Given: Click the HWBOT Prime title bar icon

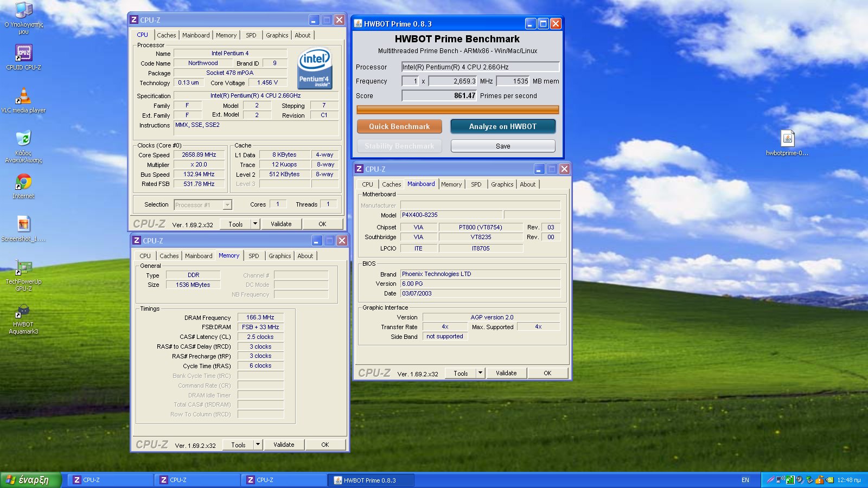Looking at the screenshot, I should tap(358, 24).
